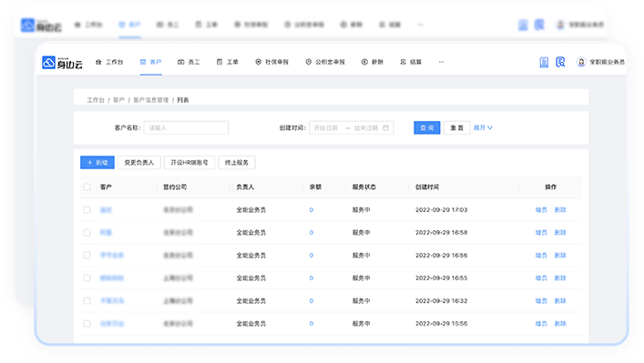644x363 pixels.
Task: Click first action link in 16:56 row
Action: pos(541,255)
